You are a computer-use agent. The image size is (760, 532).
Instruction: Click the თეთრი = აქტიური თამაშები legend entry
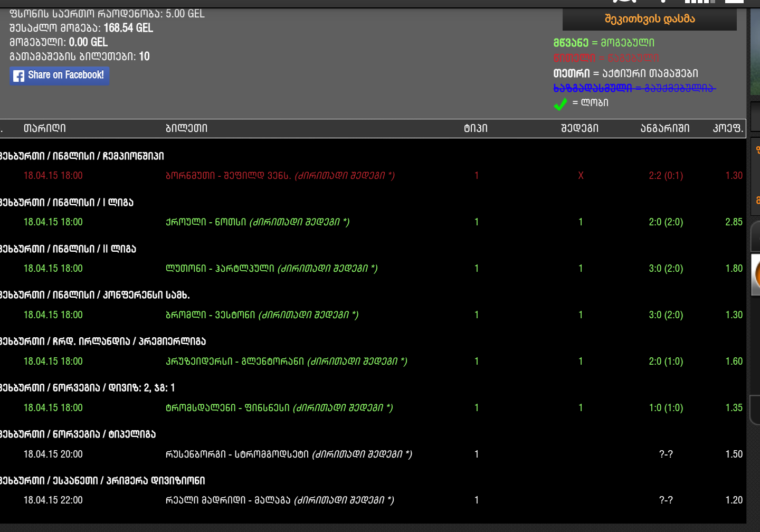(625, 73)
